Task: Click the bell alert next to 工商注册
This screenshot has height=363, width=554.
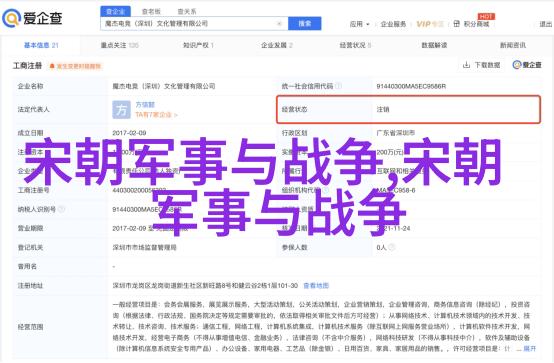Action: pos(52,66)
